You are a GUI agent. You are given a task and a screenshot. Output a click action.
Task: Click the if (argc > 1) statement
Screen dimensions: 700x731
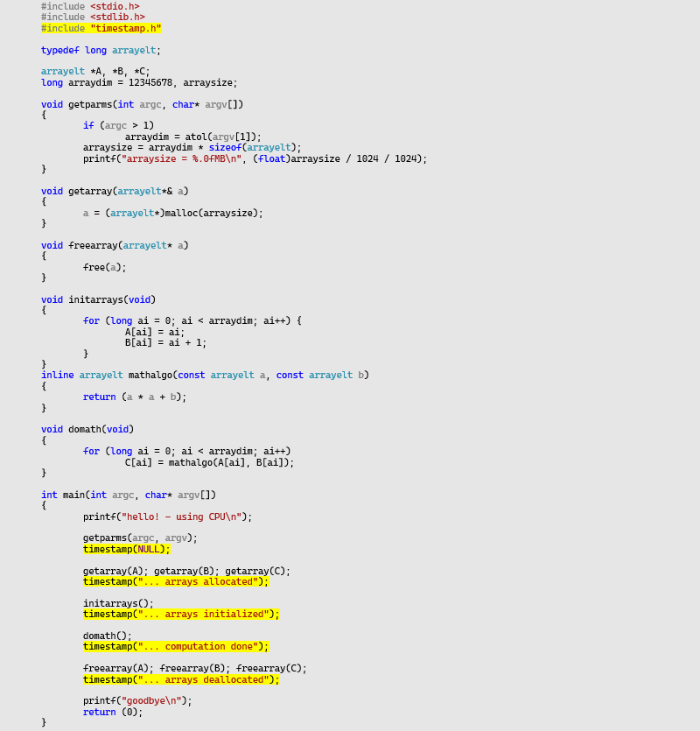118,125
